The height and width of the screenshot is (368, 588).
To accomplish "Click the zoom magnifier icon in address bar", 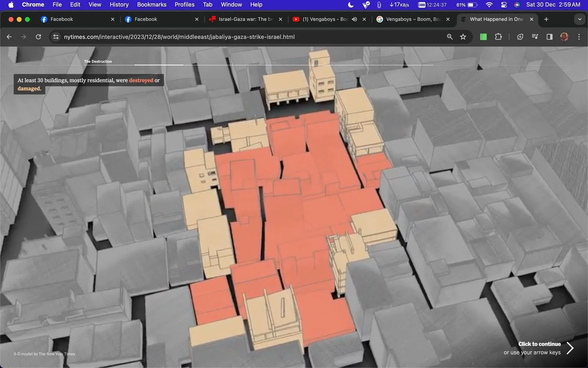I will pyautogui.click(x=450, y=37).
